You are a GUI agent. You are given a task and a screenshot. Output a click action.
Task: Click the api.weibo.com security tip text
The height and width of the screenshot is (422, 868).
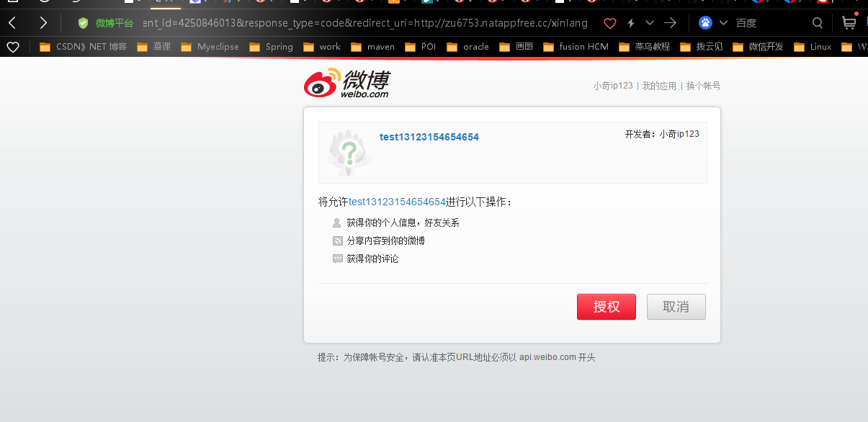click(457, 357)
